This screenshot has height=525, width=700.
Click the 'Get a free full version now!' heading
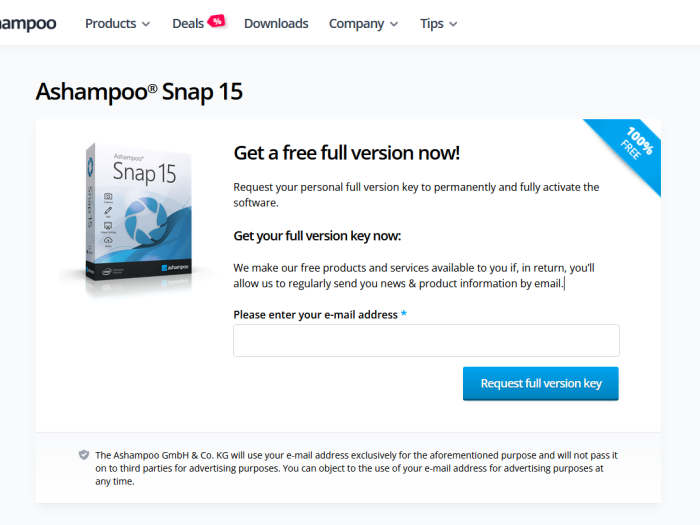point(346,153)
